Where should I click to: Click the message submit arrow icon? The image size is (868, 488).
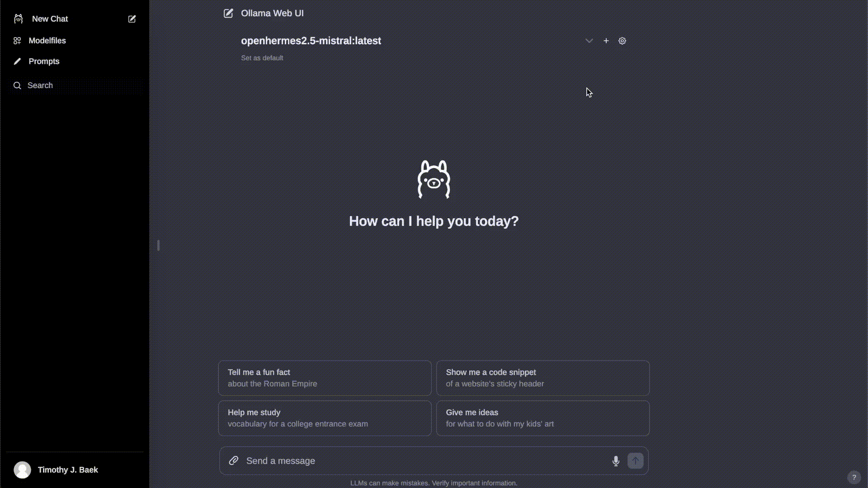[x=635, y=460]
